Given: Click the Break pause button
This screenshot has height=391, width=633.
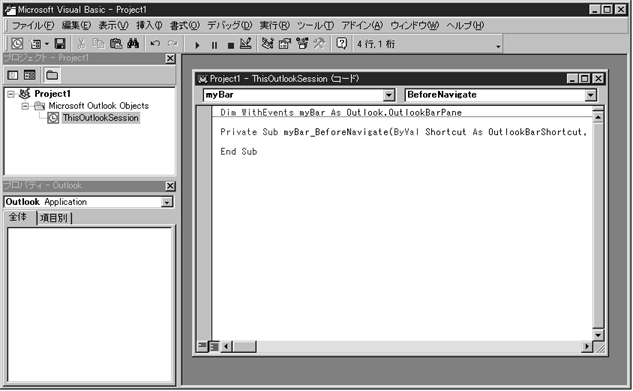Looking at the screenshot, I should (214, 45).
